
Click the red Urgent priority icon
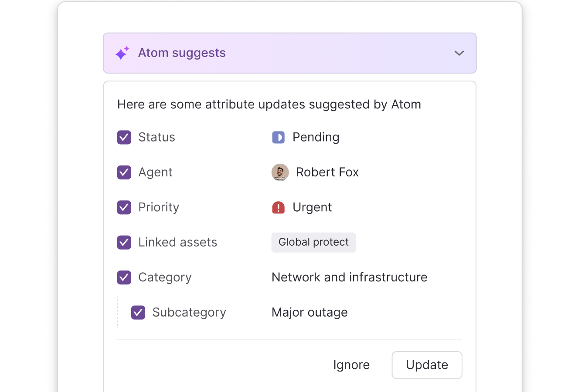[279, 208]
